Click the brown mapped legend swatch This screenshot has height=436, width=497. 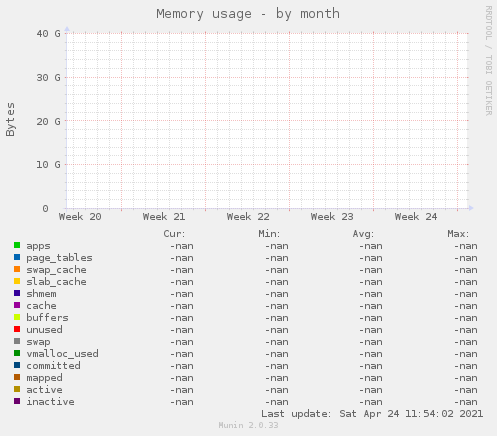click(x=17, y=377)
